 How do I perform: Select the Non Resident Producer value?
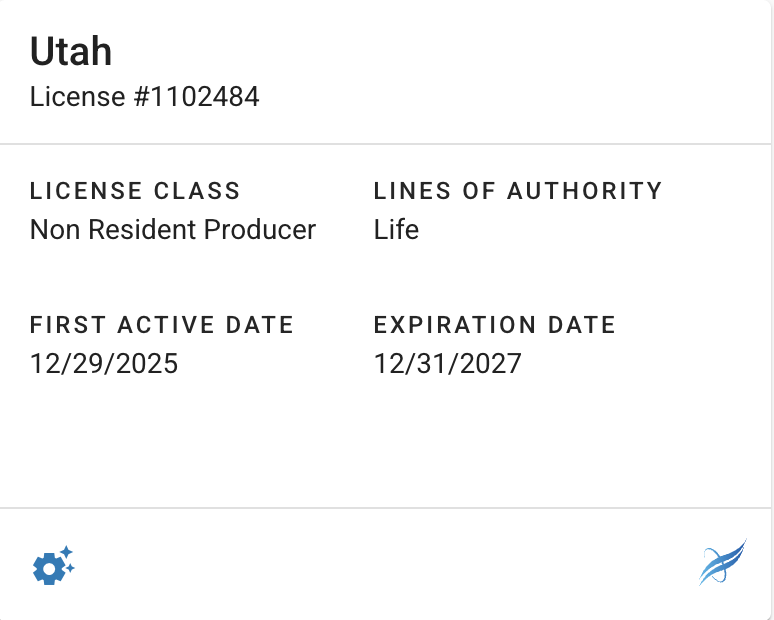[172, 230]
